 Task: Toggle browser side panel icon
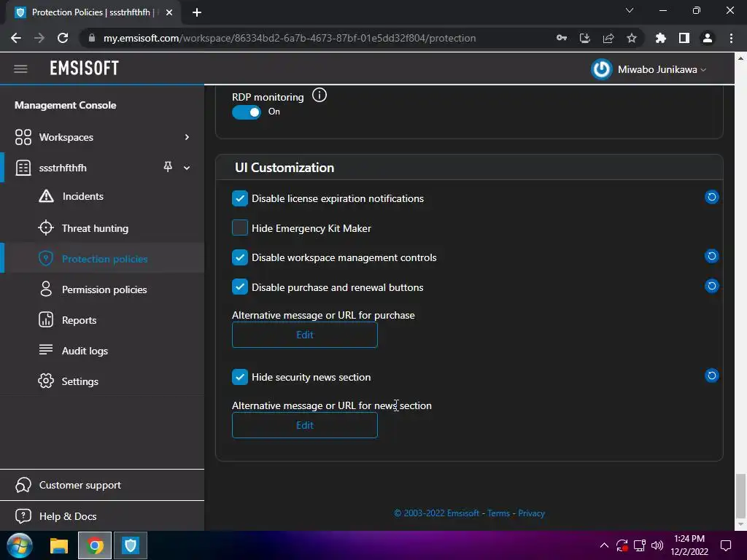(x=684, y=38)
